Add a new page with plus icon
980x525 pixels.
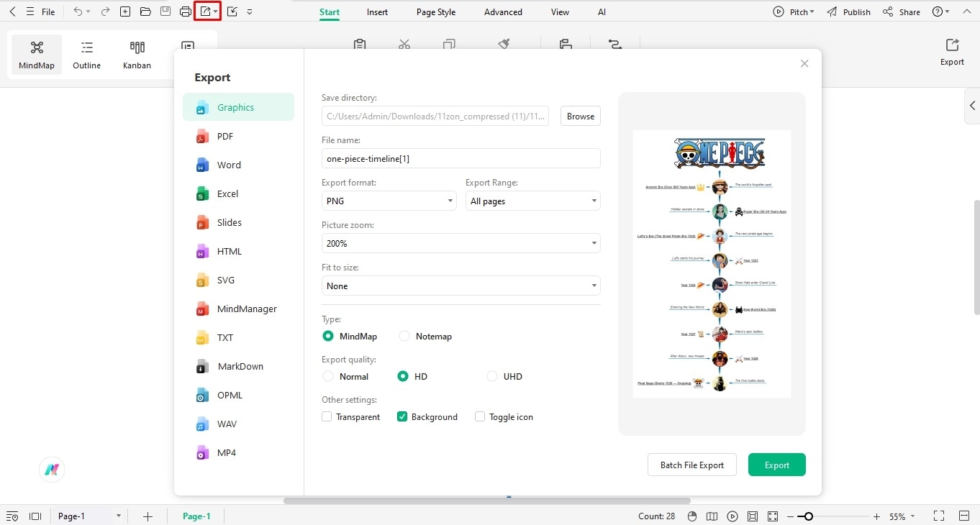tap(148, 516)
